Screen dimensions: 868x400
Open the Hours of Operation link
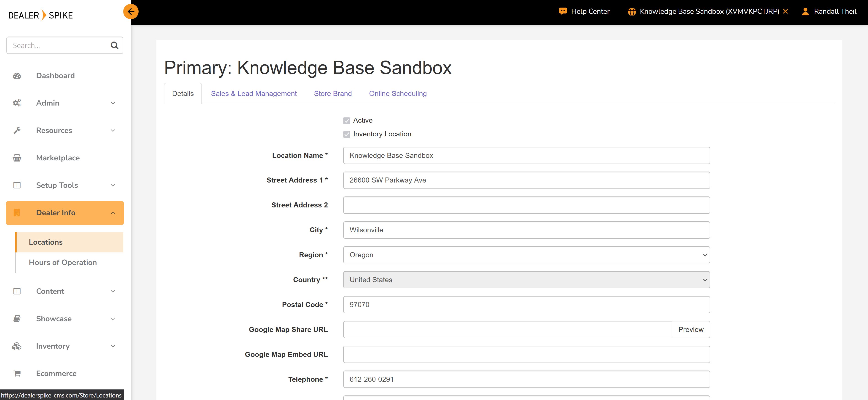(x=63, y=263)
